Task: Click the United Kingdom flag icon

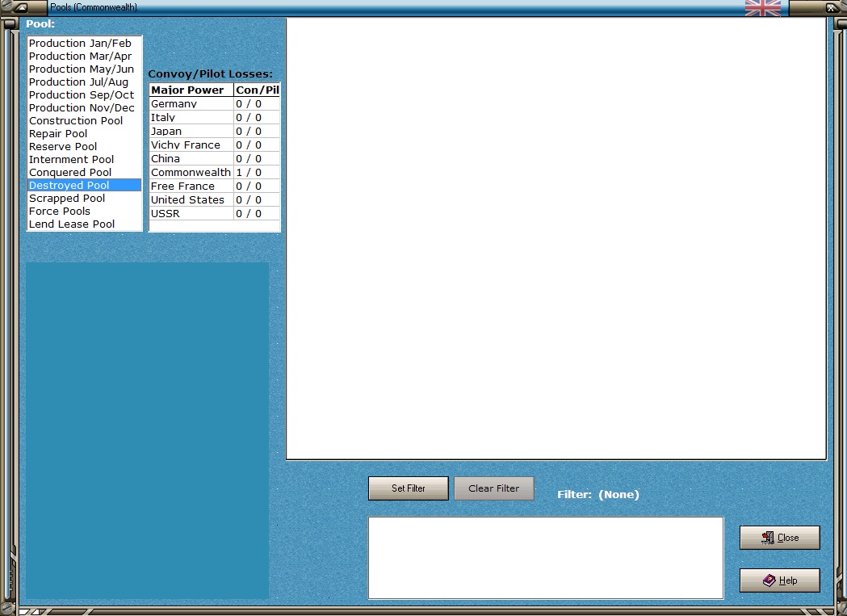Action: [x=763, y=7]
